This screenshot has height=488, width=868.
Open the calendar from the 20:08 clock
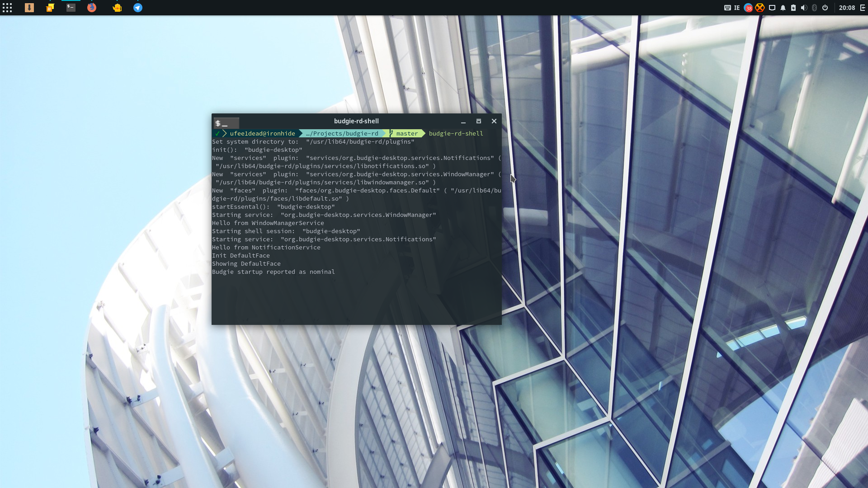(847, 8)
